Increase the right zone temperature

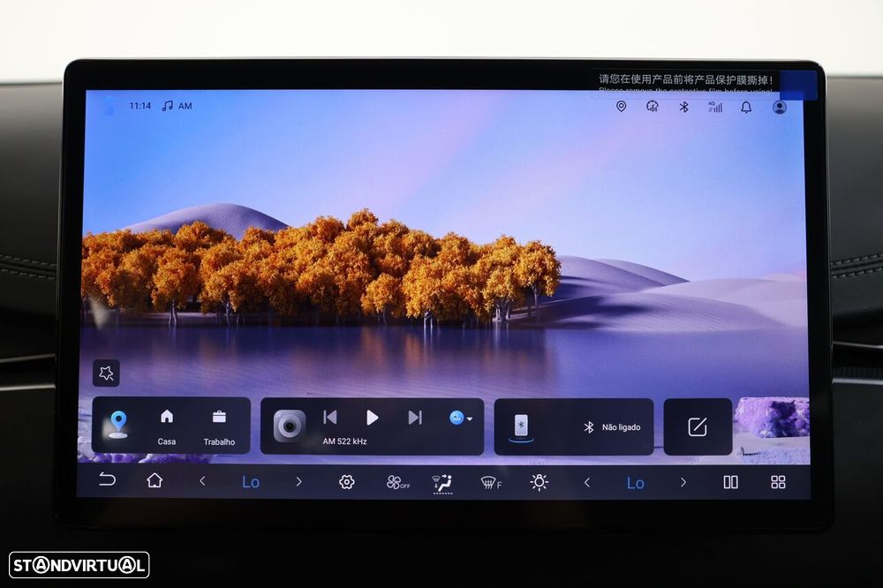[x=683, y=483]
